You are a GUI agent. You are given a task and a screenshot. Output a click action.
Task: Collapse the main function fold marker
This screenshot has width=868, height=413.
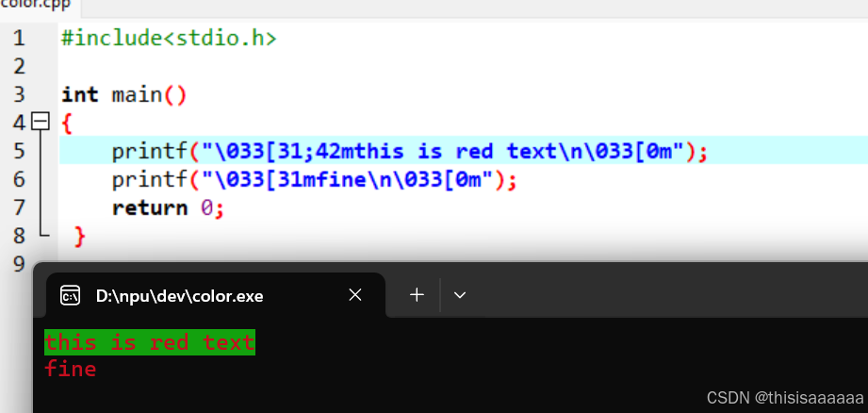point(41,122)
